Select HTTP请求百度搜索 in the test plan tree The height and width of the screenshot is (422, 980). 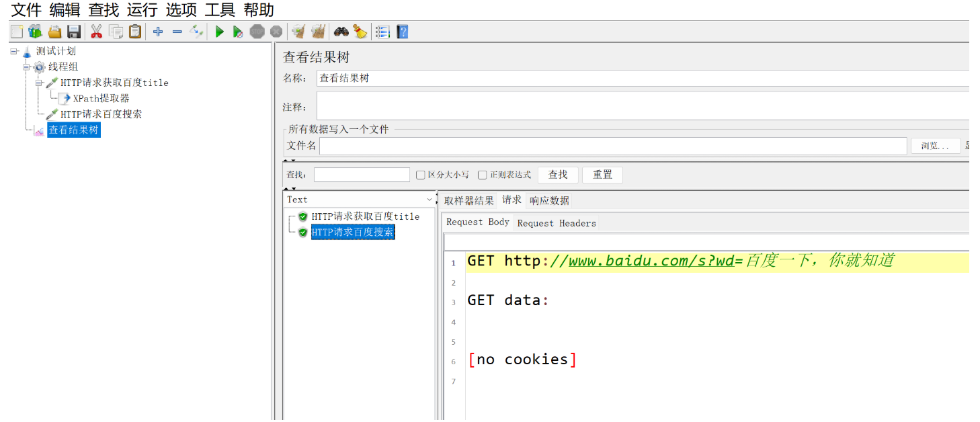coord(101,114)
